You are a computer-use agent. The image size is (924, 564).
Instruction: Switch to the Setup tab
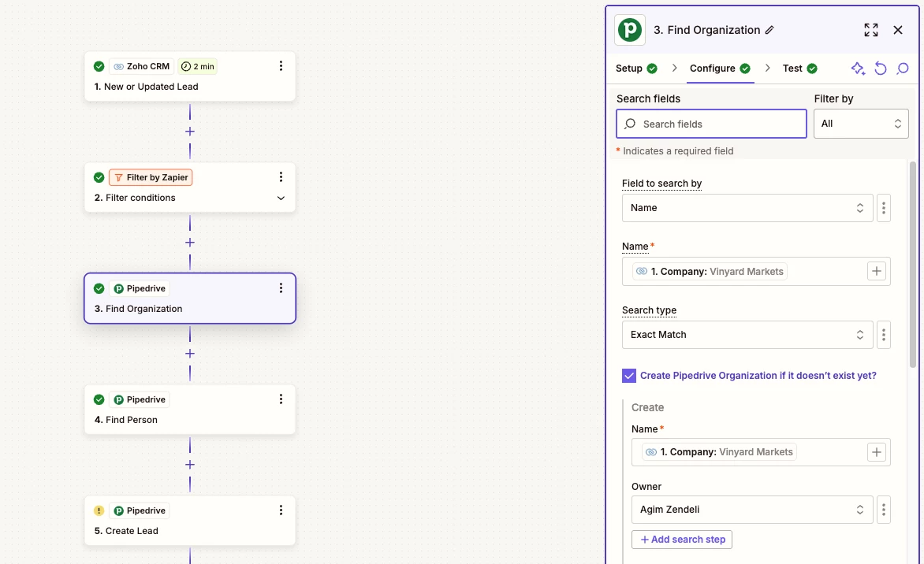pos(635,69)
